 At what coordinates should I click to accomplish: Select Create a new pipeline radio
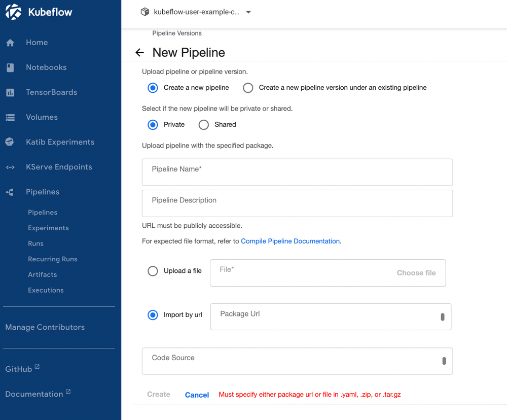coord(153,88)
